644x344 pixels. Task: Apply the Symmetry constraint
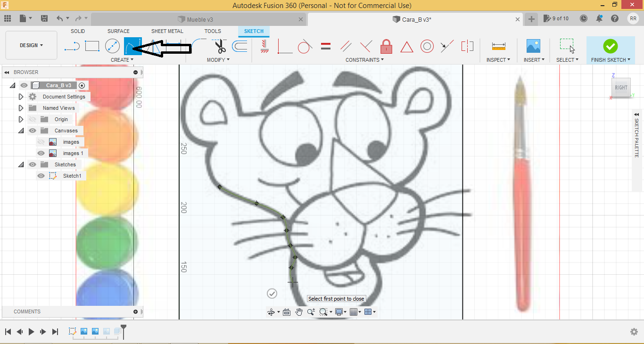tap(467, 46)
